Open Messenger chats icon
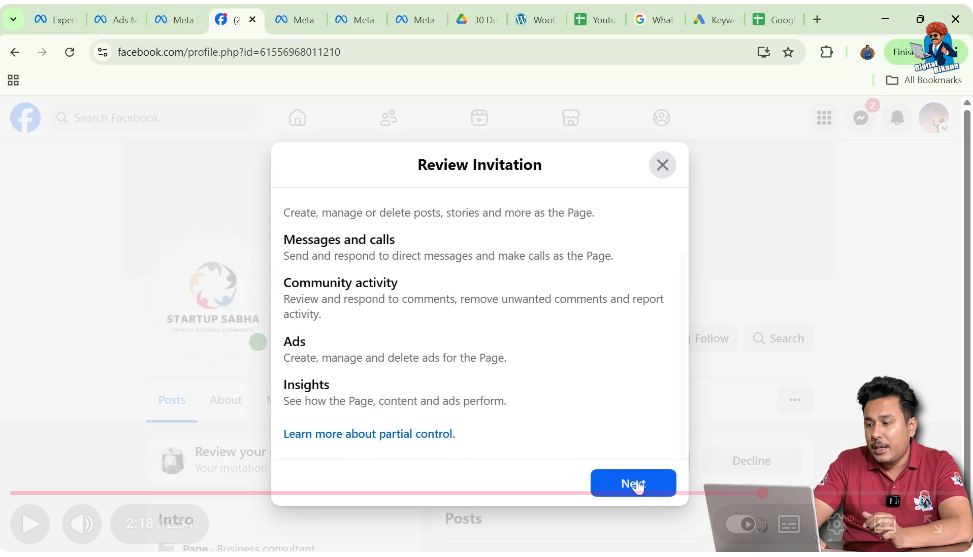This screenshot has height=557, width=973. (861, 118)
